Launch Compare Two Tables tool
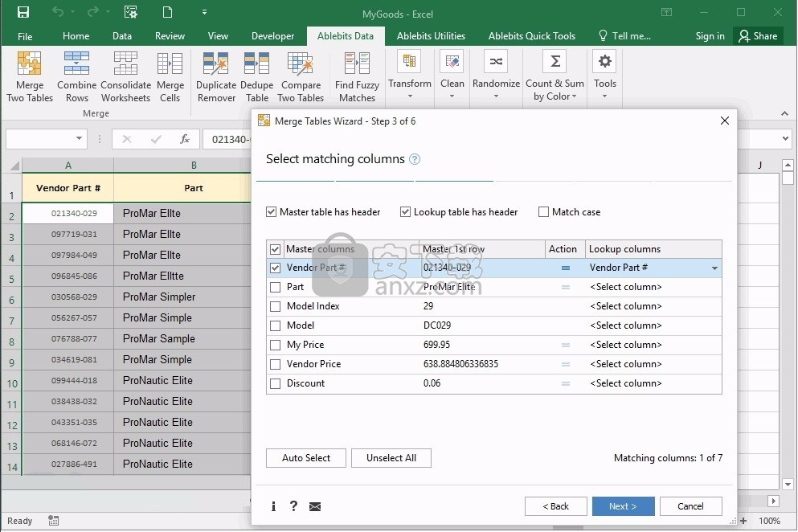Image resolution: width=798 pixels, height=532 pixels. pyautogui.click(x=301, y=77)
